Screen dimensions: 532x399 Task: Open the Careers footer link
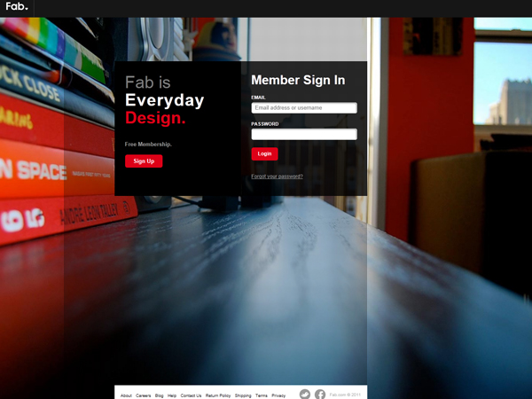pos(143,395)
